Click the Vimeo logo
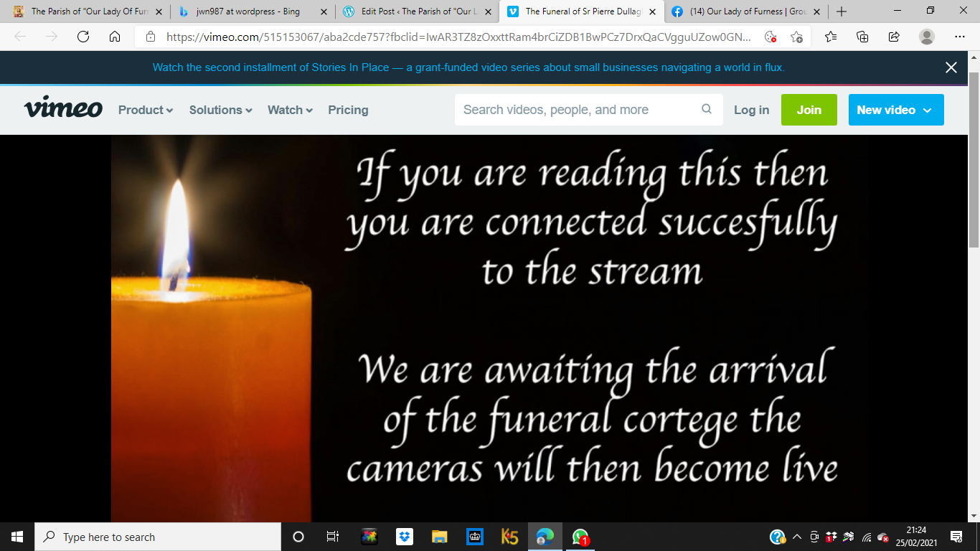This screenshot has width=980, height=551. [63, 109]
